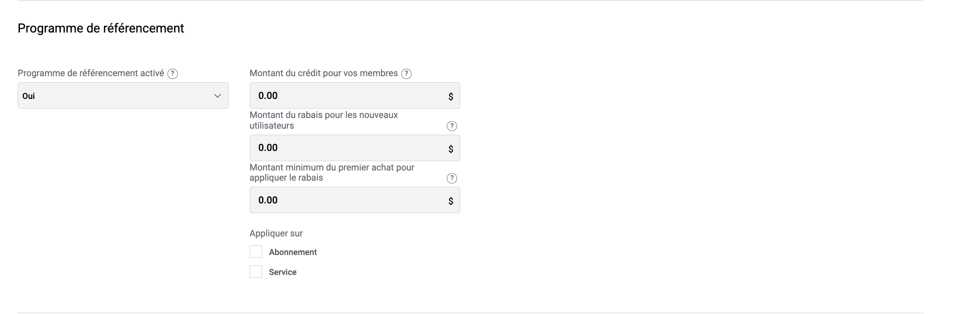This screenshot has width=980, height=314.
Task: Click the Programme de référencement activé label
Action: (x=91, y=73)
